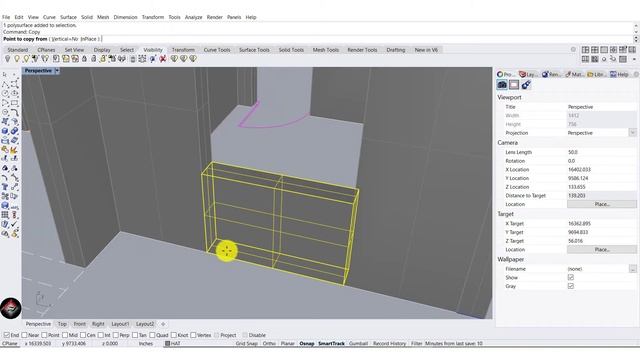
Task: Select the arrow pointer tool in left sidebar
Action: point(4,75)
